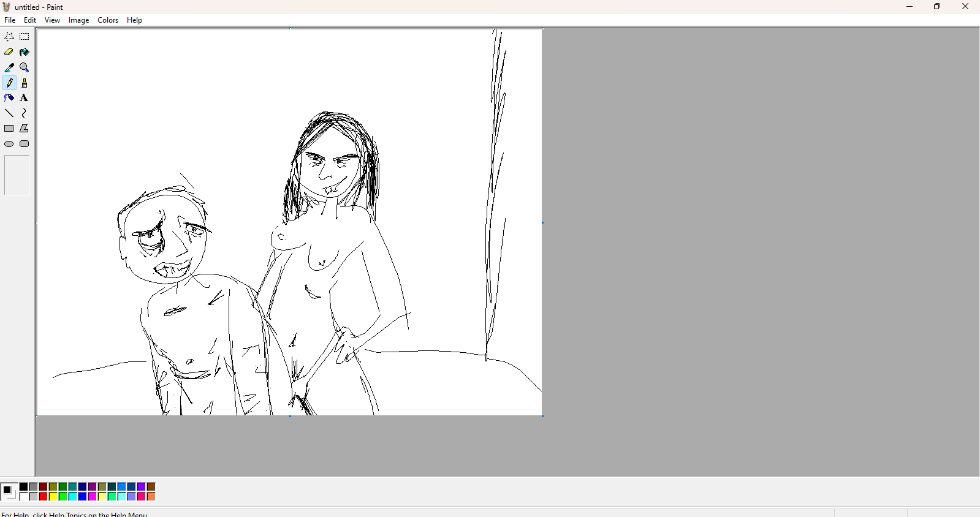Choose the cyan color swatch
This screenshot has width=980, height=517.
click(73, 497)
